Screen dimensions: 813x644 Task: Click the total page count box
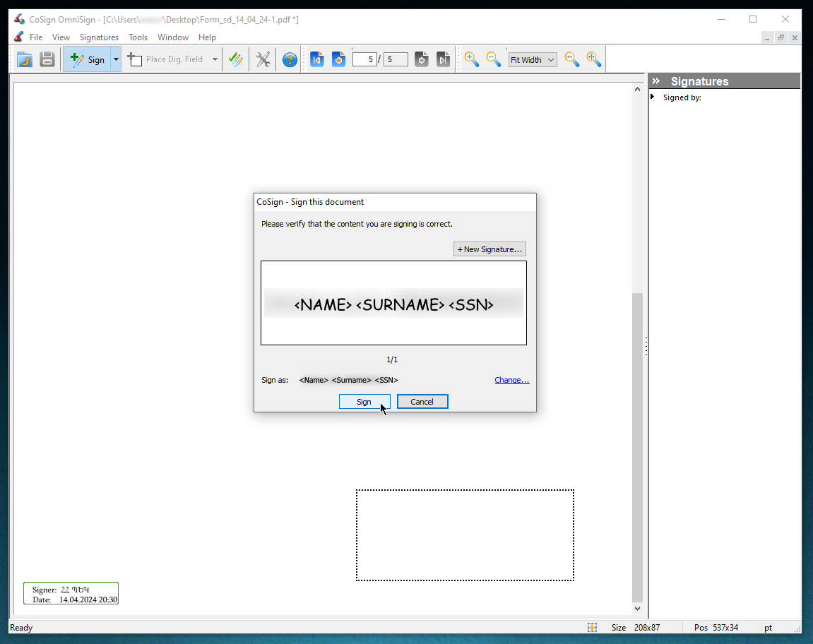coord(396,59)
